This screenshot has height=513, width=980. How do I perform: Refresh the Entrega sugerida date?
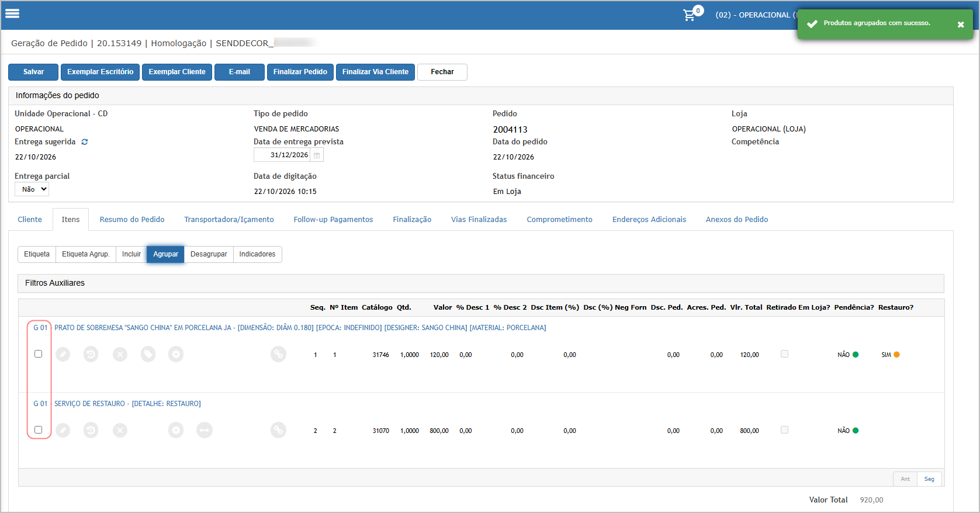[x=85, y=142]
